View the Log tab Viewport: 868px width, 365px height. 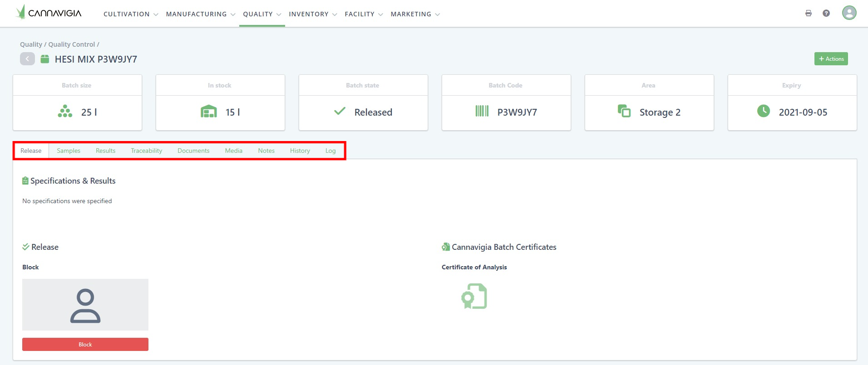click(x=330, y=151)
